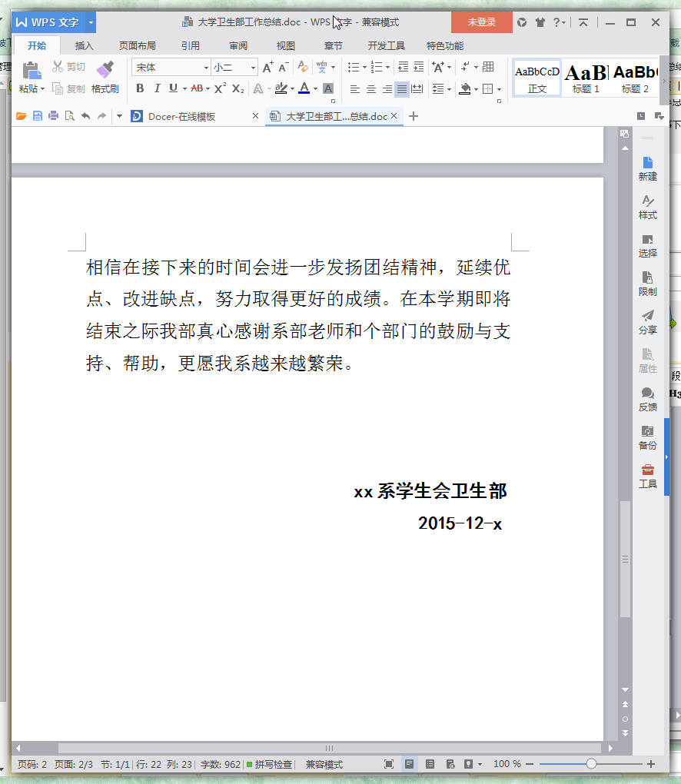The width and height of the screenshot is (681, 784).
Task: Open the 样式 styles side panel
Action: click(647, 207)
